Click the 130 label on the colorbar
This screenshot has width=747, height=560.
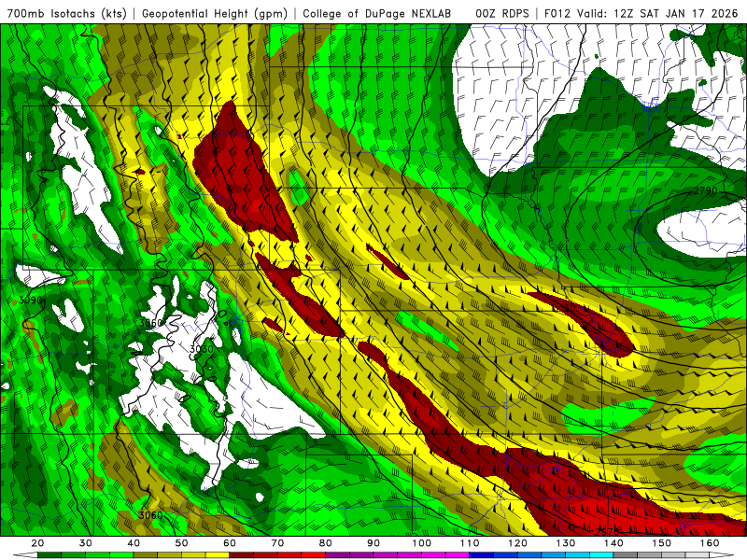566,543
